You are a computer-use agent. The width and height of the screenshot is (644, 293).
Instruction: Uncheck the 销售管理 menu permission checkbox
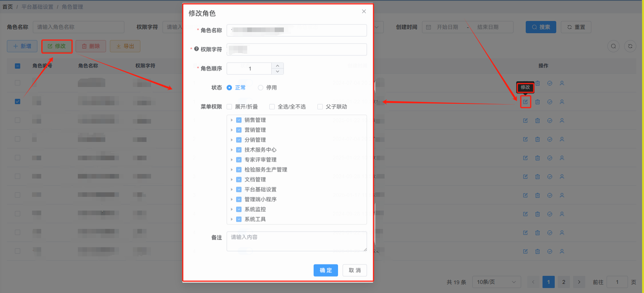pyautogui.click(x=239, y=120)
